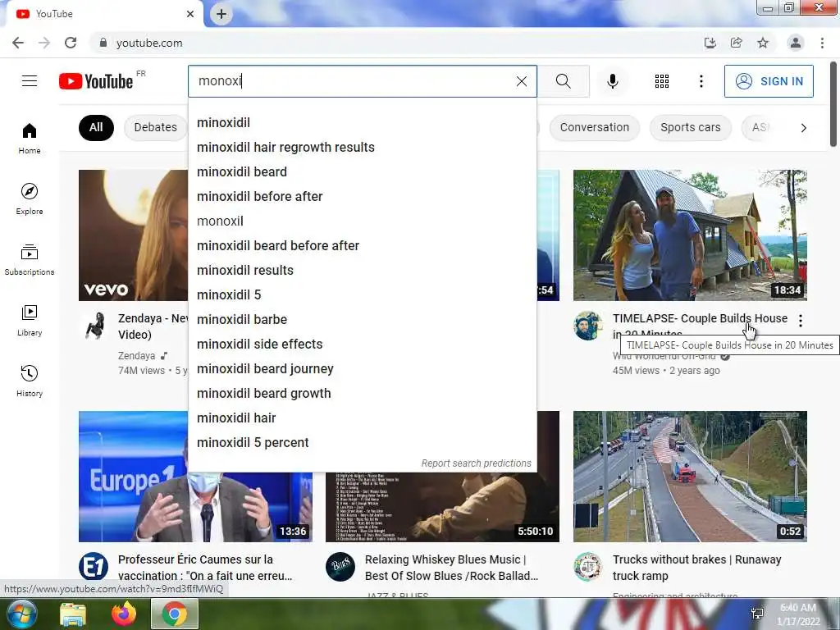Screen dimensions: 840x630
Task: Choose suggestion "minoxidil hair regrowth results"
Action: pos(362,148)
